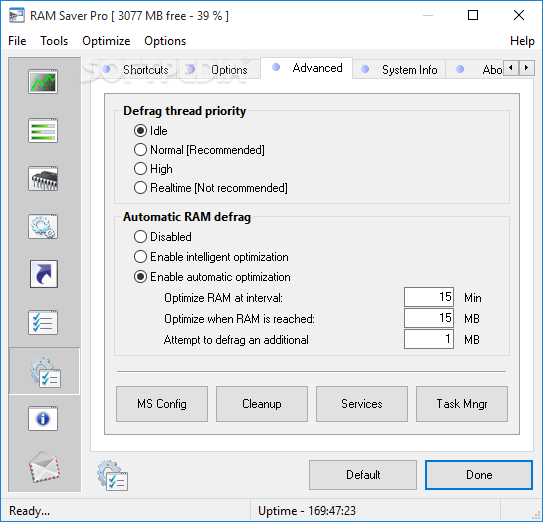Image resolution: width=543 pixels, height=522 pixels.
Task: Open the memory monitor graph sidebar icon
Action: click(x=43, y=81)
